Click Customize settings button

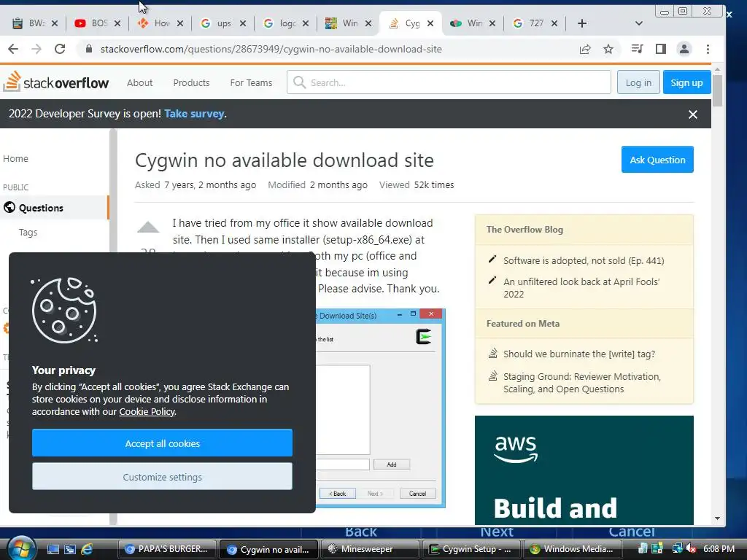[163, 477]
